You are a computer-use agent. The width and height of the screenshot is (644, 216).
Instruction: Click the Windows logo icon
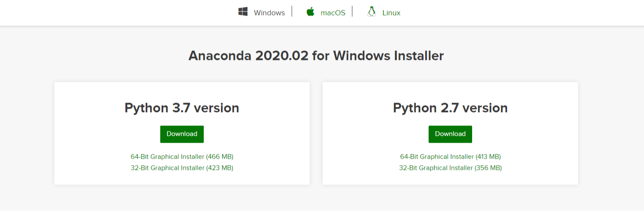click(243, 12)
